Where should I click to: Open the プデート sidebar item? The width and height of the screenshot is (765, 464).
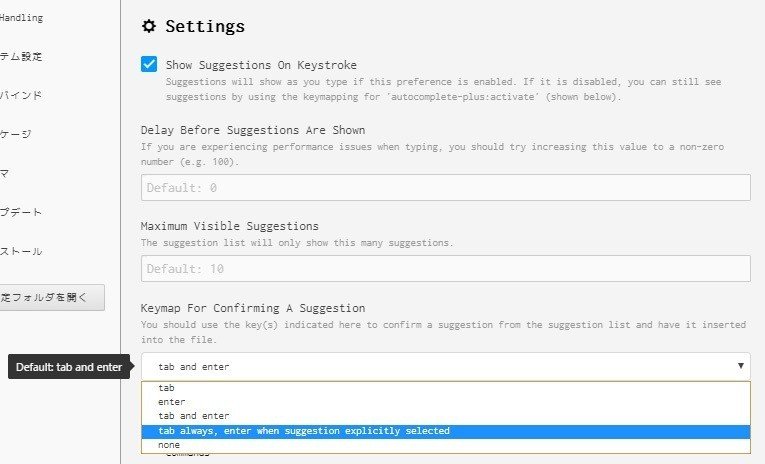(21, 212)
